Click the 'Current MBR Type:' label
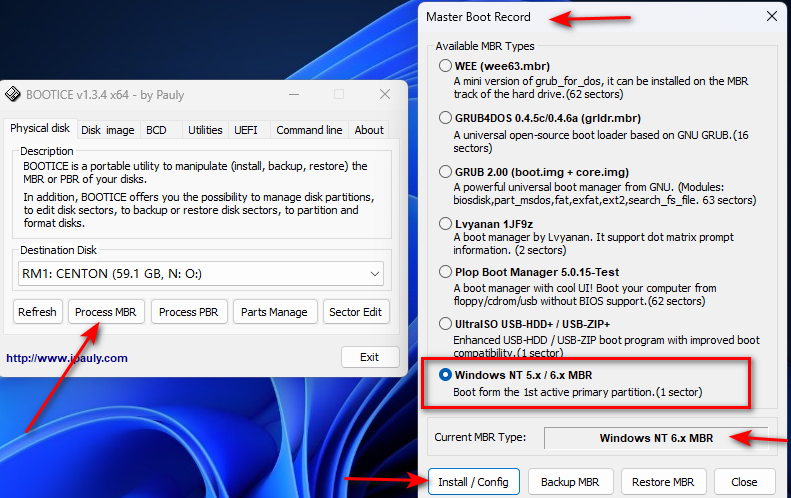 (480, 437)
